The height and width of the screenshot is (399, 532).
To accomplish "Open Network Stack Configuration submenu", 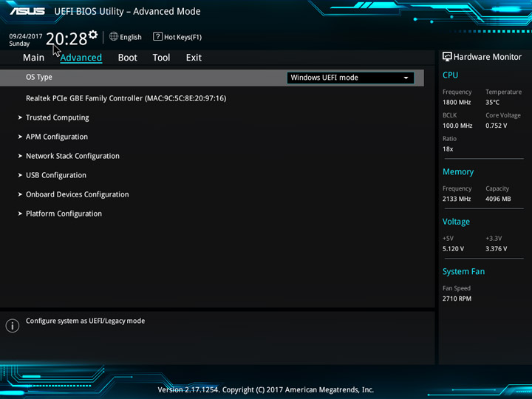I will [x=72, y=156].
